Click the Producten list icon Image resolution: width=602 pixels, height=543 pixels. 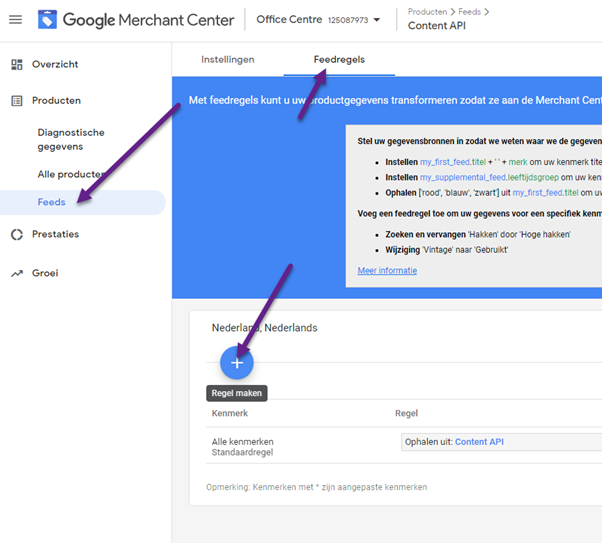tap(17, 101)
